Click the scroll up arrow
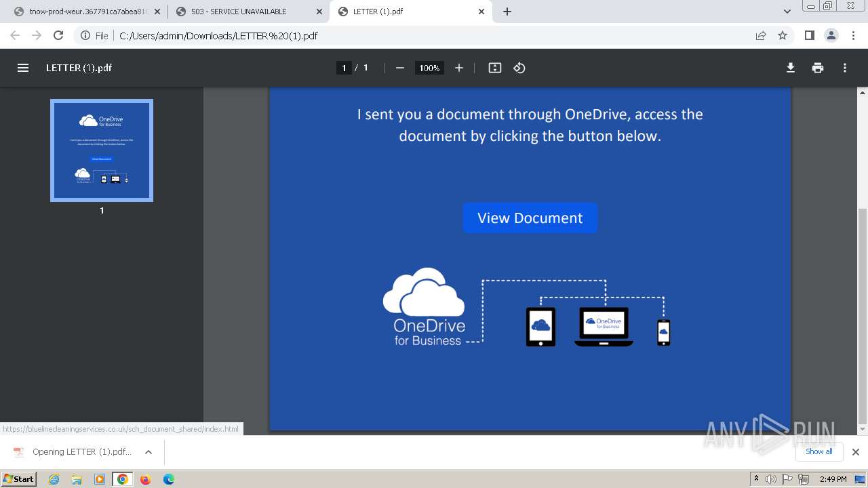 [x=863, y=92]
